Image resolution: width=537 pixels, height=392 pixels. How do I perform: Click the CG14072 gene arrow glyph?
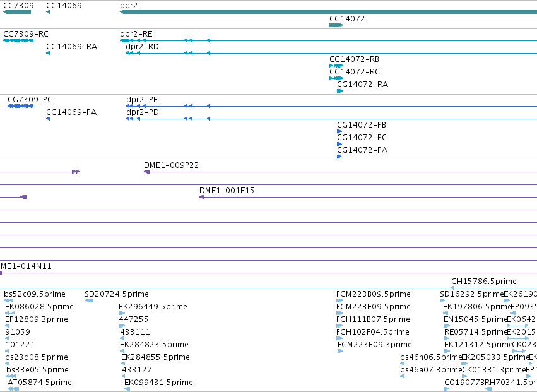click(336, 25)
